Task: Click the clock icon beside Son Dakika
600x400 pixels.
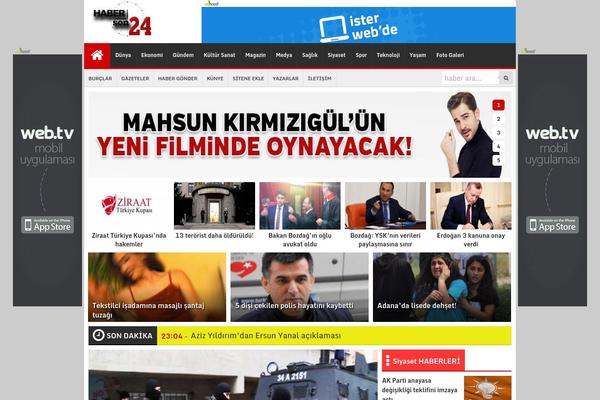Action: pyautogui.click(x=98, y=335)
